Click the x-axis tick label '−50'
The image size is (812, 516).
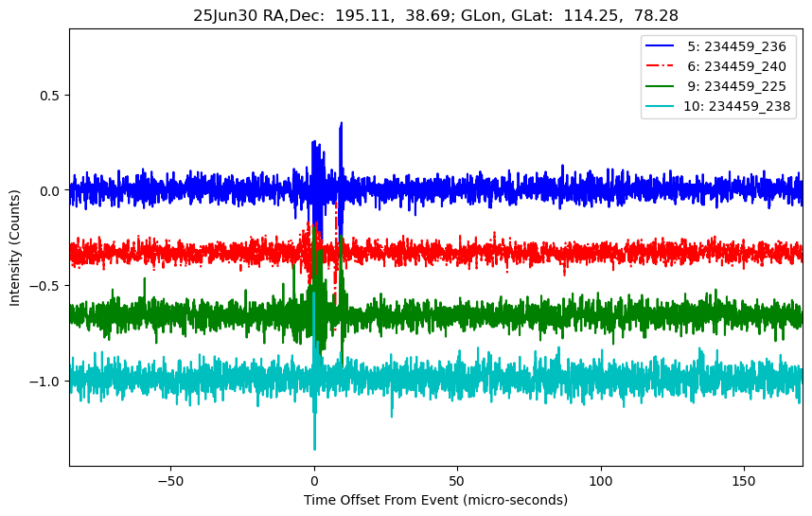point(171,481)
